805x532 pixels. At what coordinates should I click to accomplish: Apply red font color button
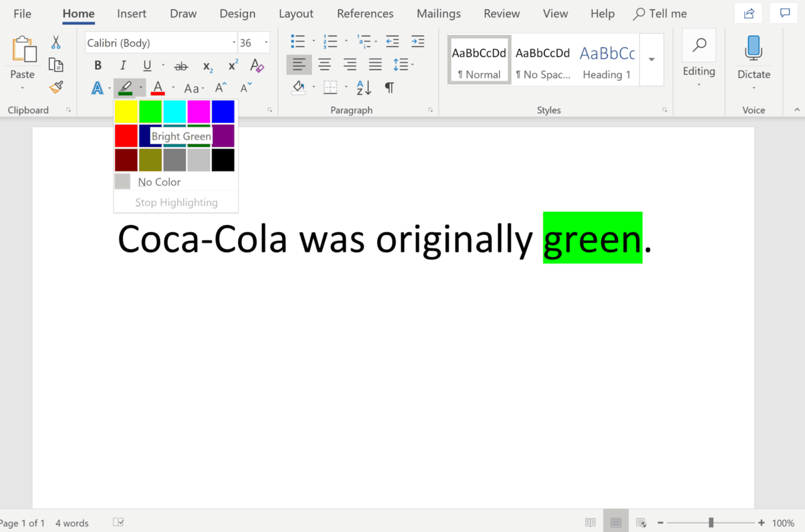158,87
